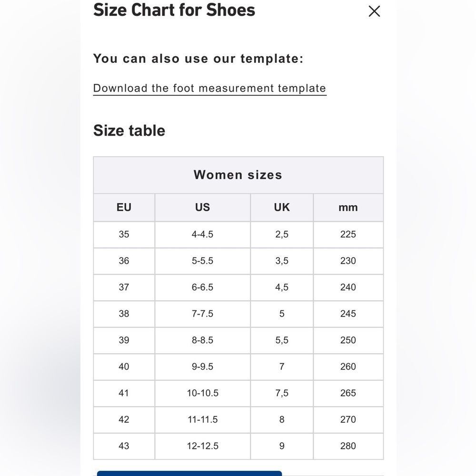476x476 pixels.
Task: Select US size 5-5.5 cell
Action: tap(202, 261)
